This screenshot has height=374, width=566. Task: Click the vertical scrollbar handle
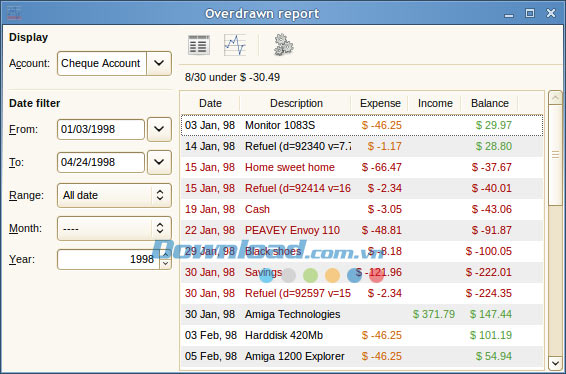tap(555, 155)
